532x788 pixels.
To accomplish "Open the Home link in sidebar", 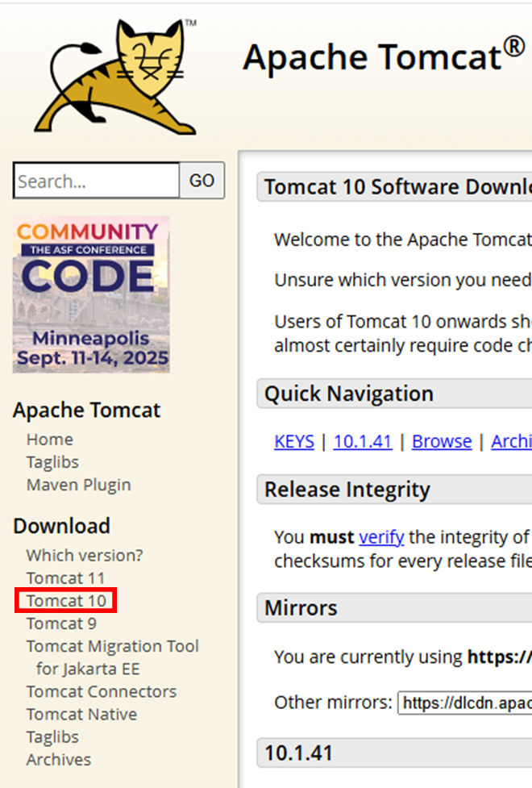I will (x=50, y=440).
